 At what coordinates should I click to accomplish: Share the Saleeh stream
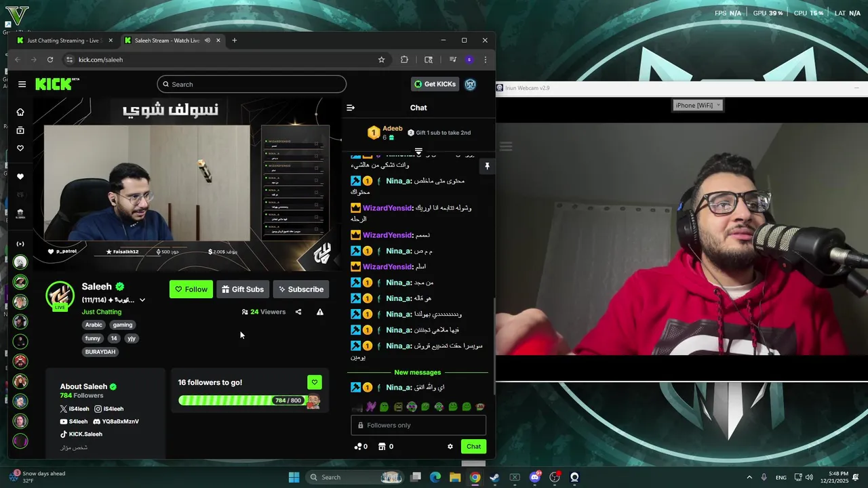[298, 312]
